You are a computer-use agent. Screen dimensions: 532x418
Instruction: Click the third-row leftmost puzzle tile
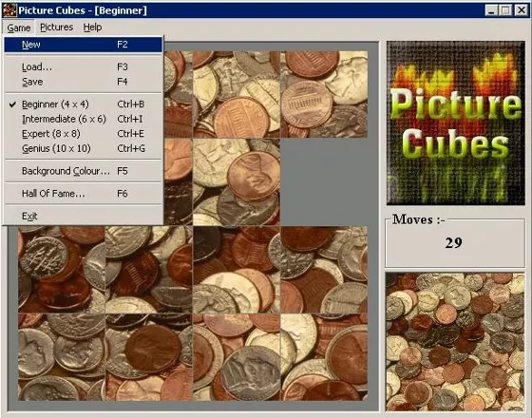coord(62,270)
